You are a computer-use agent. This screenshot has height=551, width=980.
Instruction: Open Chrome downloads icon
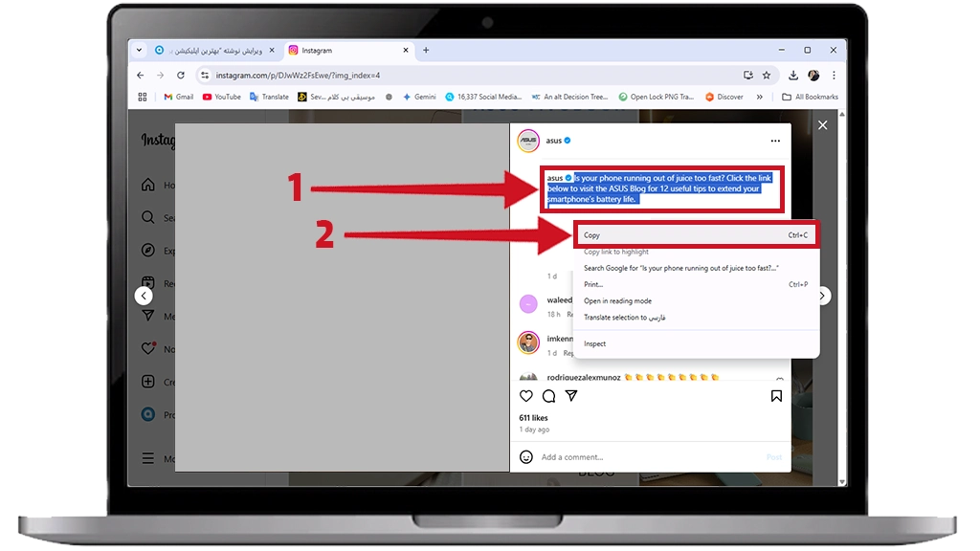coord(793,76)
